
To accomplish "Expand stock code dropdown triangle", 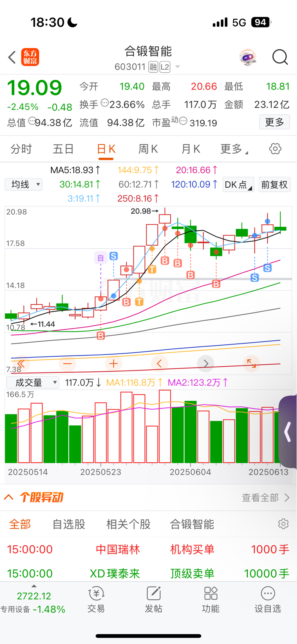I will tap(178, 67).
